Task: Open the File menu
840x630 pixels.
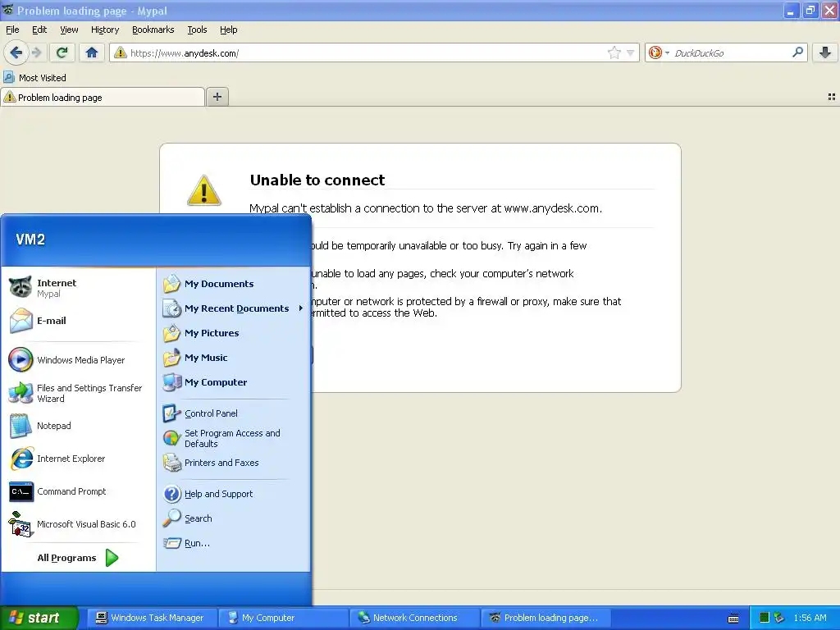Action: [12, 30]
